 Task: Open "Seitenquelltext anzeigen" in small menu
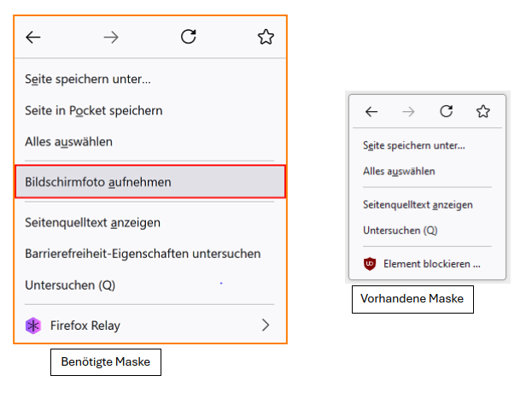tap(418, 205)
